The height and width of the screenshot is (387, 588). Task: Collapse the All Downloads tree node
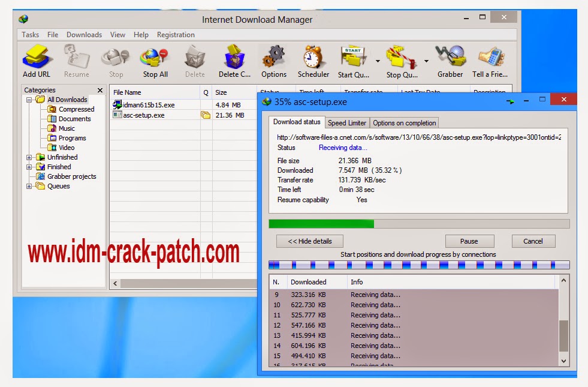pos(29,100)
